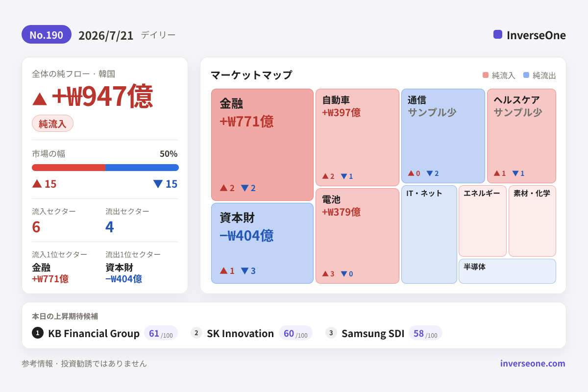Click the 純流入 red legend swatch
Image resolution: width=588 pixels, height=392 pixels.
[486, 75]
